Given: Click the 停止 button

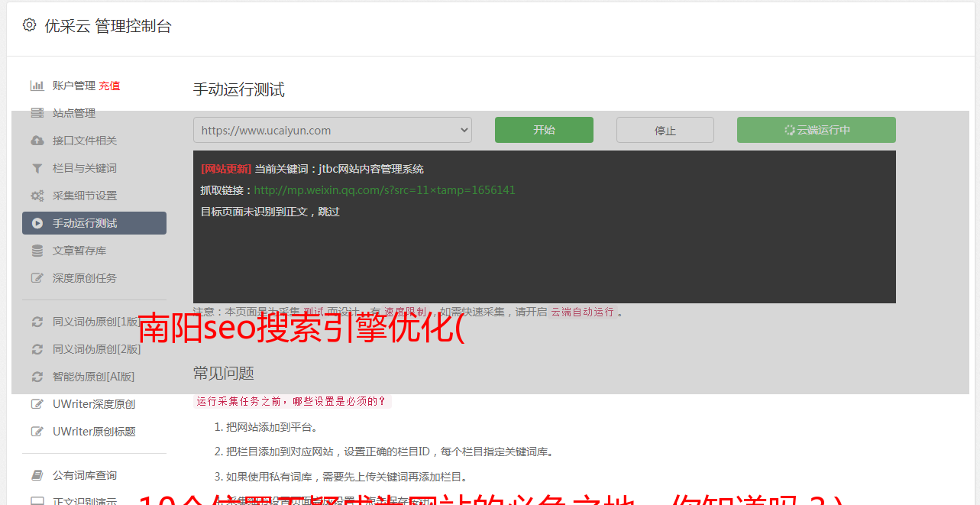Looking at the screenshot, I should tap(665, 130).
